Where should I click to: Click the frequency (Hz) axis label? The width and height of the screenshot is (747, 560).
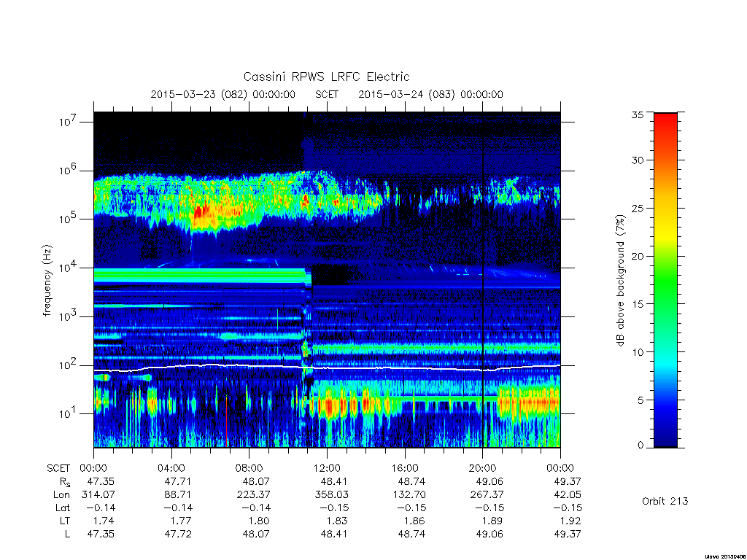point(47,281)
